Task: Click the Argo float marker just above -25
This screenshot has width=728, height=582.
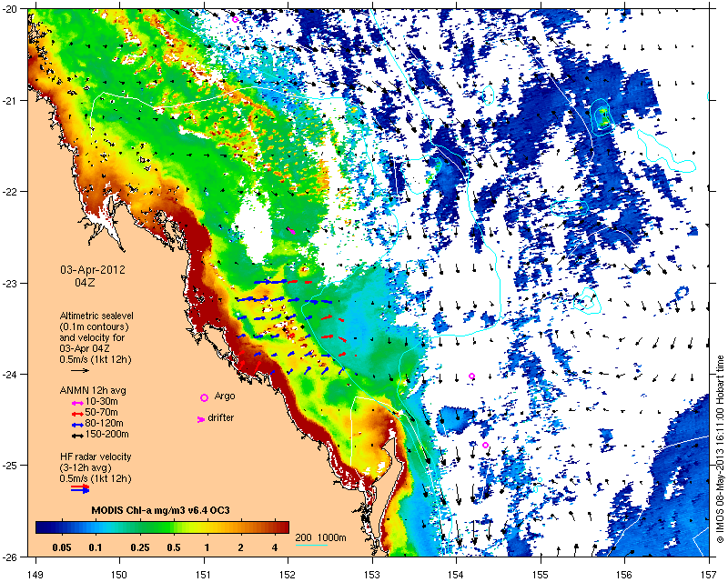Action: click(485, 445)
